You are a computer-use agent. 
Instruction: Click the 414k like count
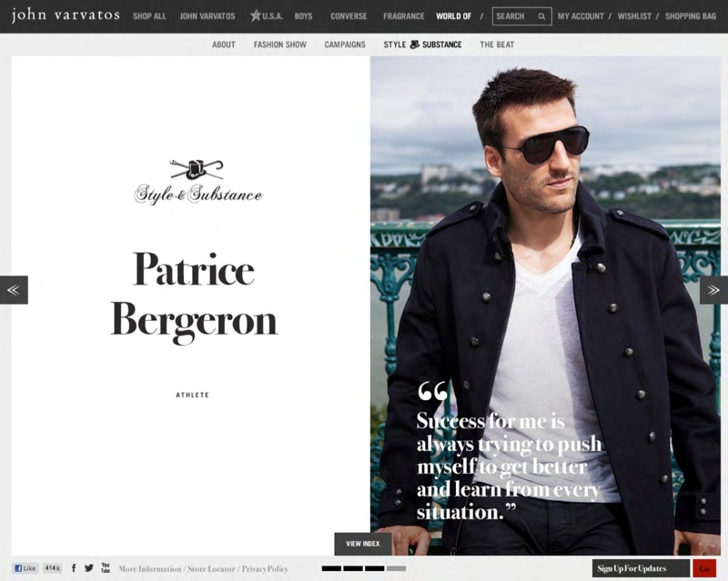[53, 568]
